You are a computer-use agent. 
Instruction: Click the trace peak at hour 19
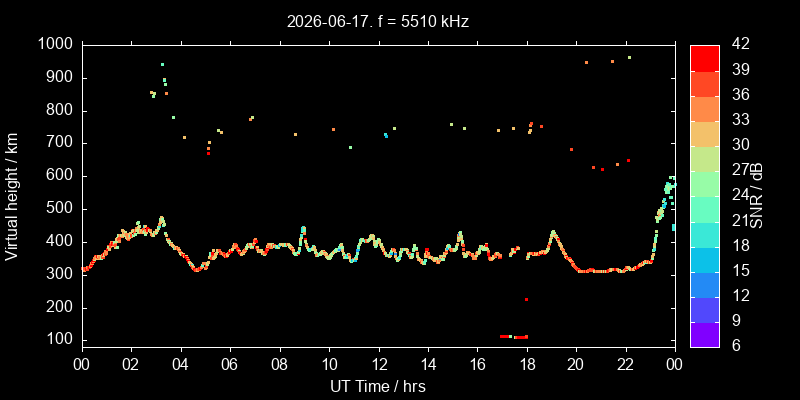pyautogui.click(x=553, y=232)
